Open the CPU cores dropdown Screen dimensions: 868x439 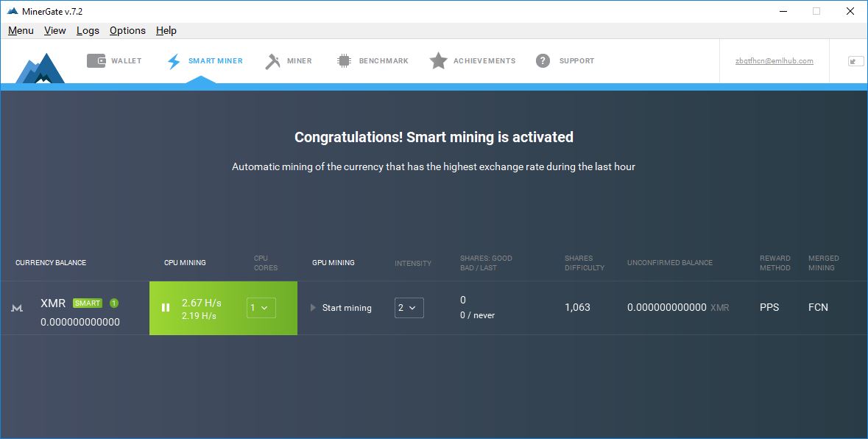pos(261,308)
